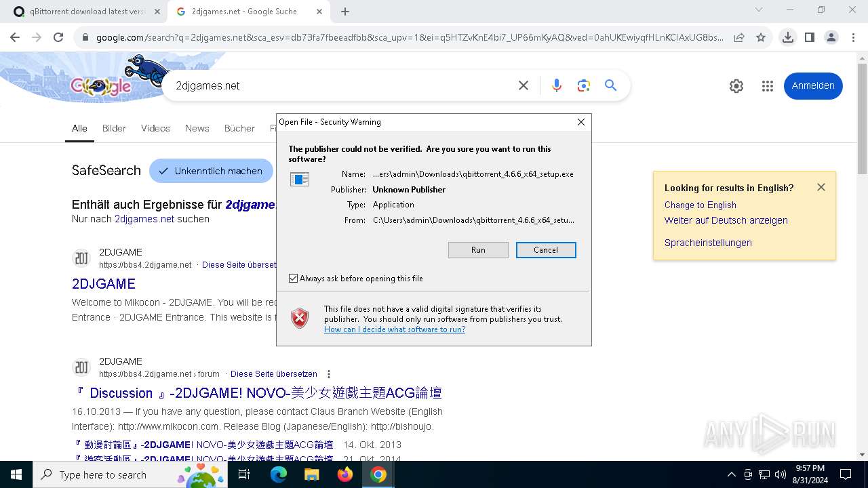Open Chrome downloads icon
The image size is (868, 488).
coord(788,38)
